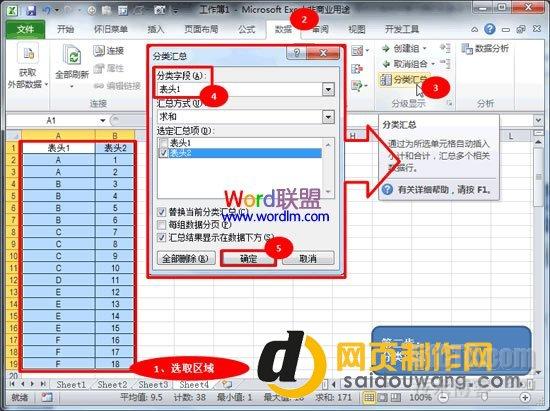Switch to the 开始 ribbon tab
The image size is (550, 411).
tap(66, 29)
